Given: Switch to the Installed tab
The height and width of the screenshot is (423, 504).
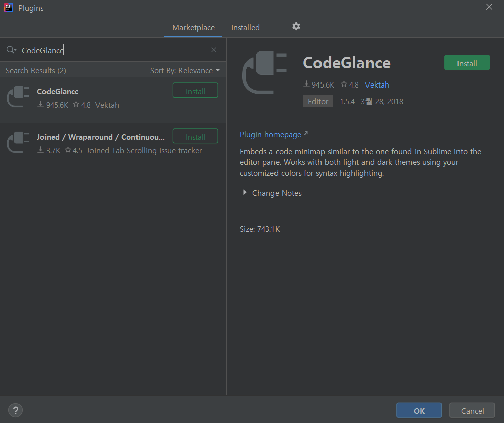Looking at the screenshot, I should click(x=245, y=28).
